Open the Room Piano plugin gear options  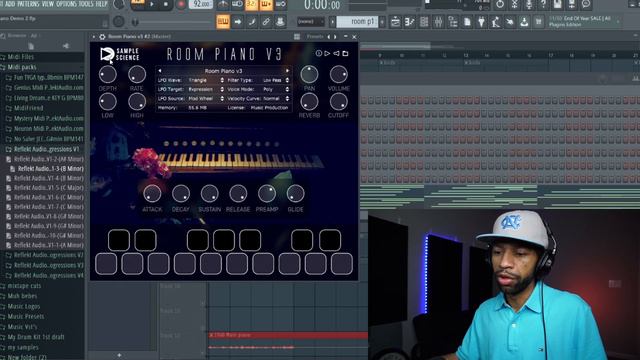(102, 37)
